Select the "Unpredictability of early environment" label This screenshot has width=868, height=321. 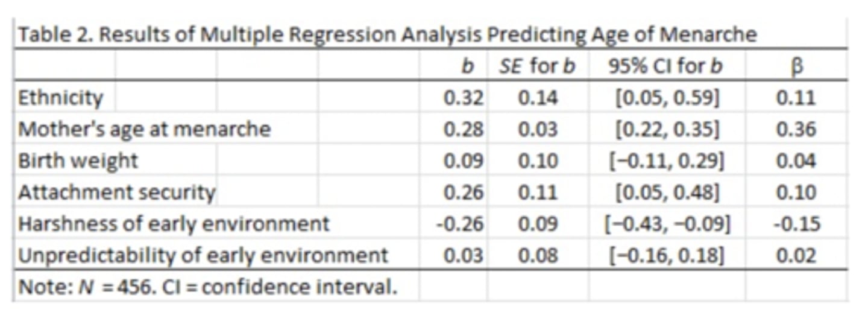[x=203, y=255]
